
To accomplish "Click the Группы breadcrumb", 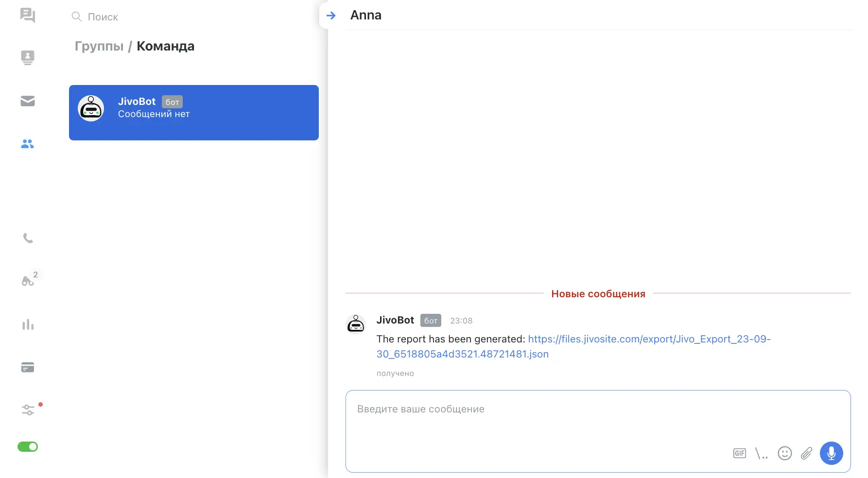I will (x=99, y=46).
